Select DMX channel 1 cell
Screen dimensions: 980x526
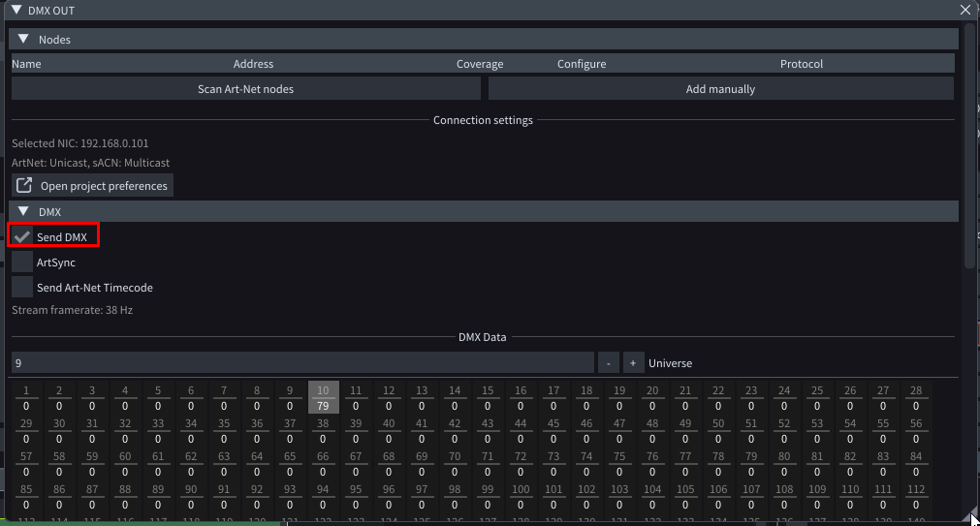pos(26,398)
